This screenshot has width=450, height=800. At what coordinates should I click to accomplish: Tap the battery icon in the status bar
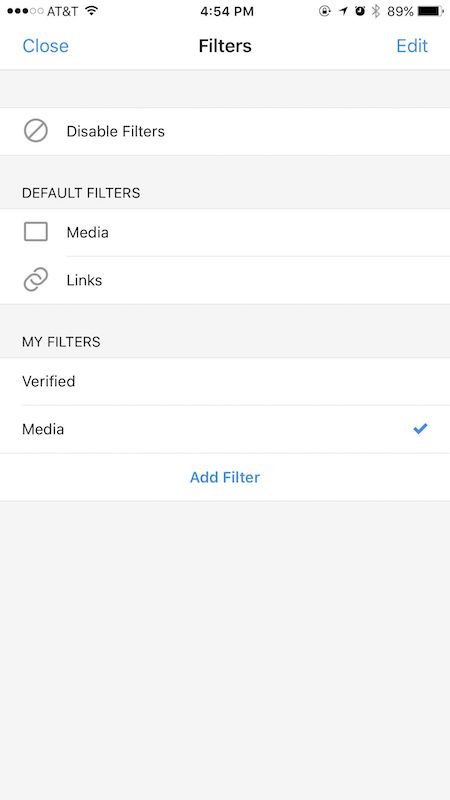[431, 11]
